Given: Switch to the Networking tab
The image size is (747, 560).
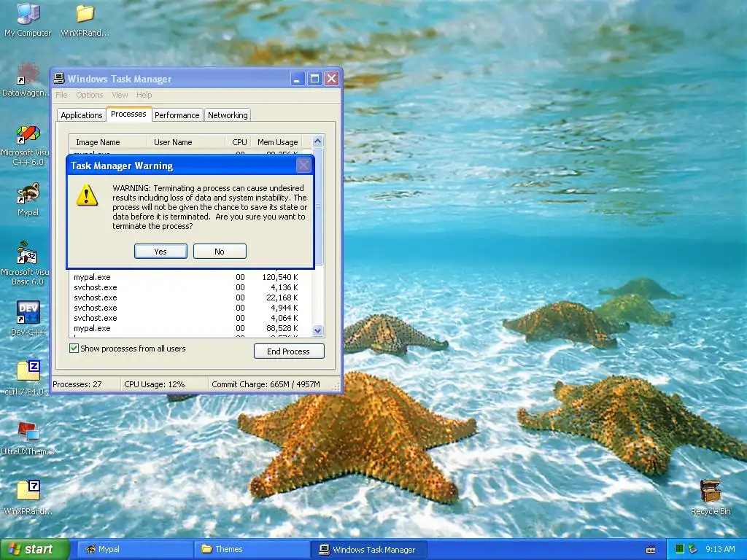Looking at the screenshot, I should point(228,115).
